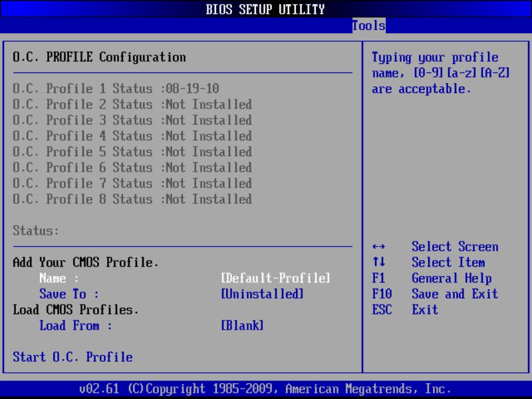This screenshot has height=399, width=532.
Task: Click O.C. Profile 6 Status row
Action: click(132, 168)
